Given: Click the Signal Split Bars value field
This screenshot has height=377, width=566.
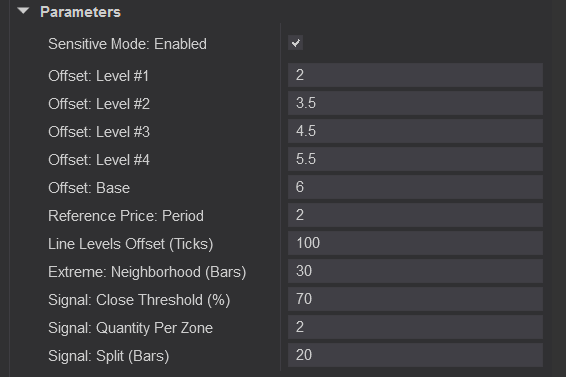Looking at the screenshot, I should click(x=415, y=355).
